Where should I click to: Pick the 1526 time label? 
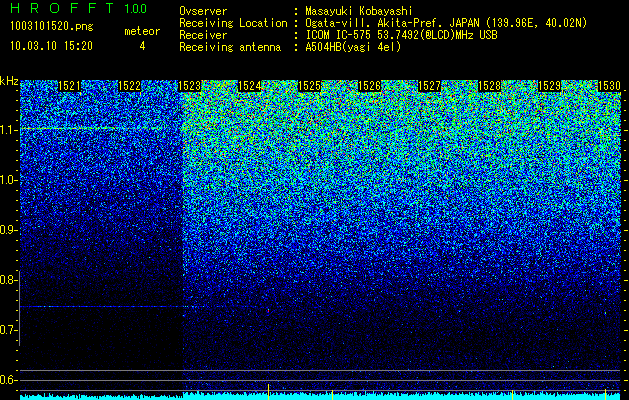(369, 86)
